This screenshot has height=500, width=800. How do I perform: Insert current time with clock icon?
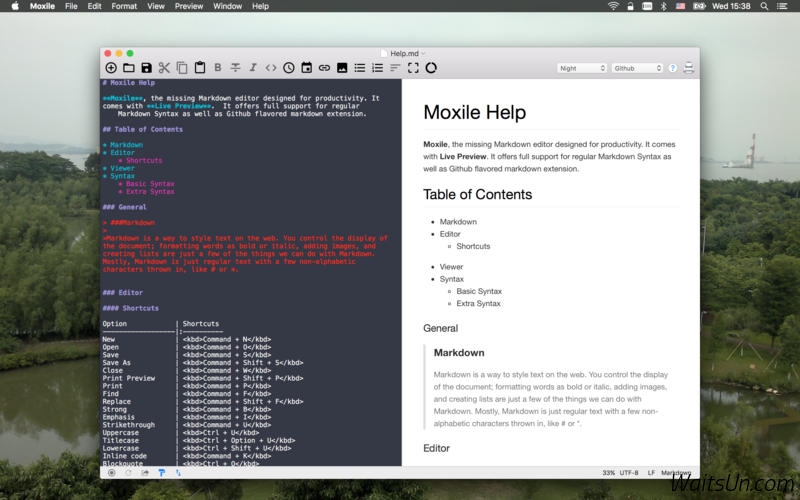click(289, 68)
